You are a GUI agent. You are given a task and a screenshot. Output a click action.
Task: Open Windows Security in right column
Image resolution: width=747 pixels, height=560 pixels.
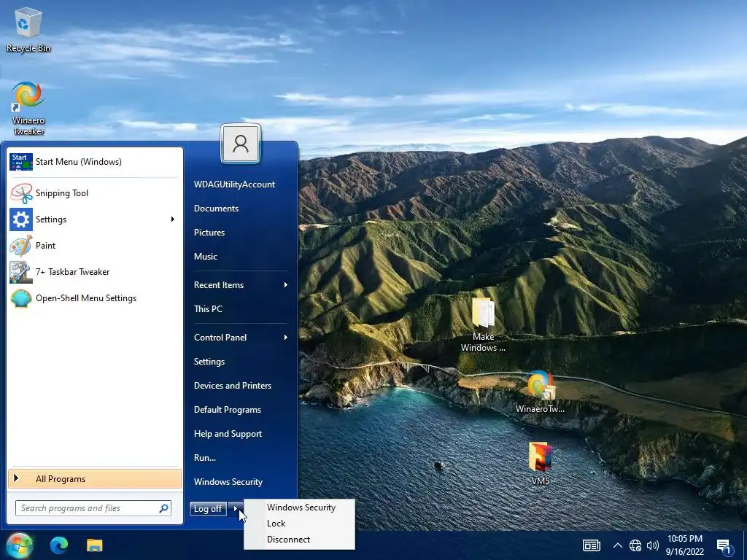(x=228, y=482)
